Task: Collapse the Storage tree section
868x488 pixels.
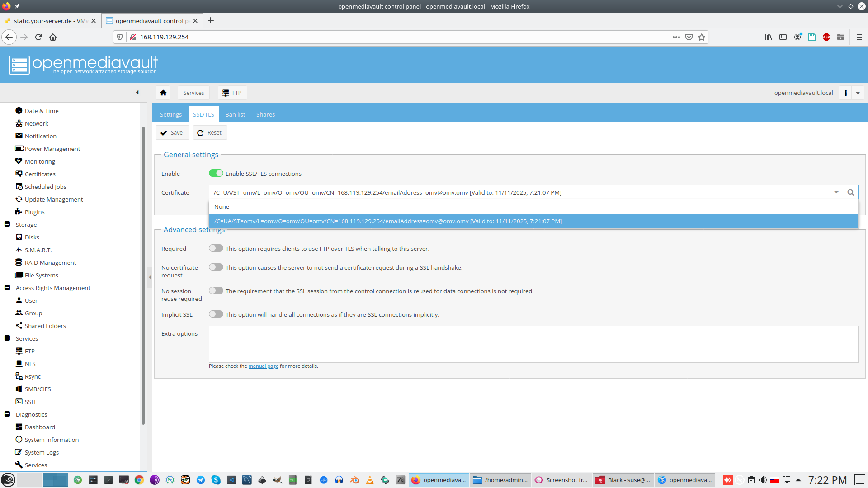Action: [7, 225]
